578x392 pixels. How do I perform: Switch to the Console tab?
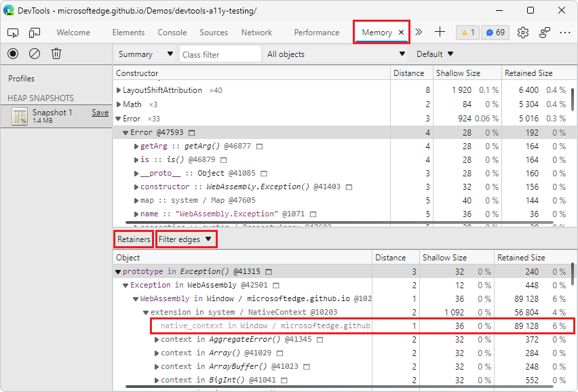click(x=172, y=33)
